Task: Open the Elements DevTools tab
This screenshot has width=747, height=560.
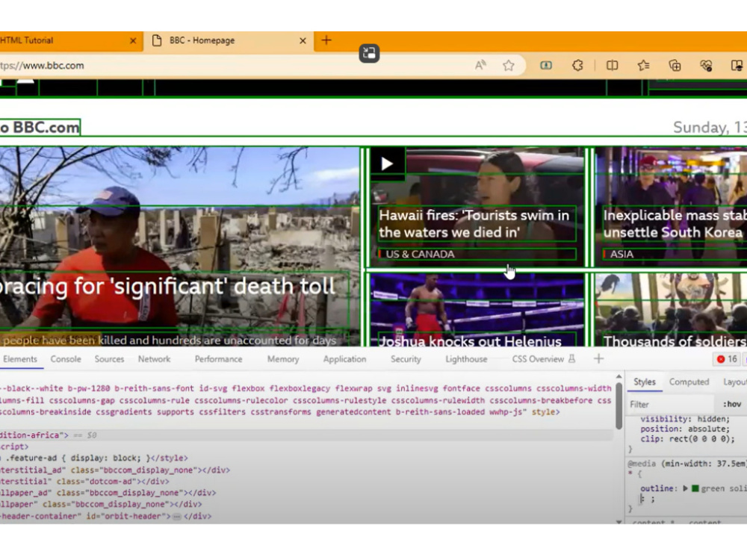Action: click(20, 359)
